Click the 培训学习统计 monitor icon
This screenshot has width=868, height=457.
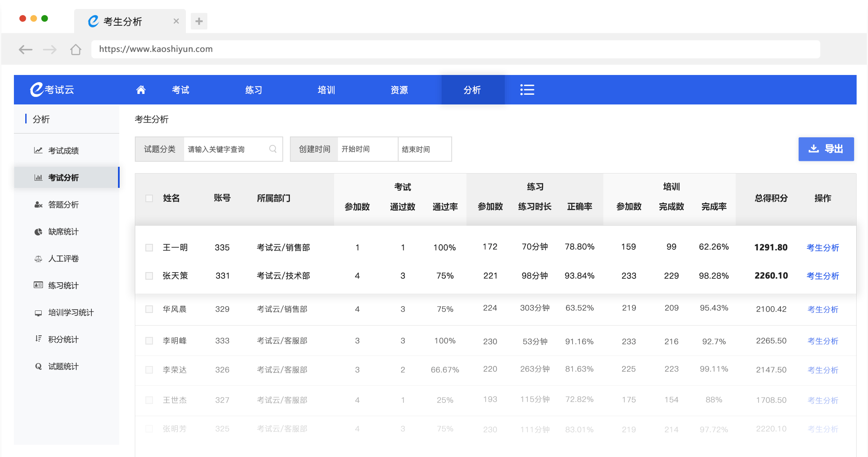(38, 313)
